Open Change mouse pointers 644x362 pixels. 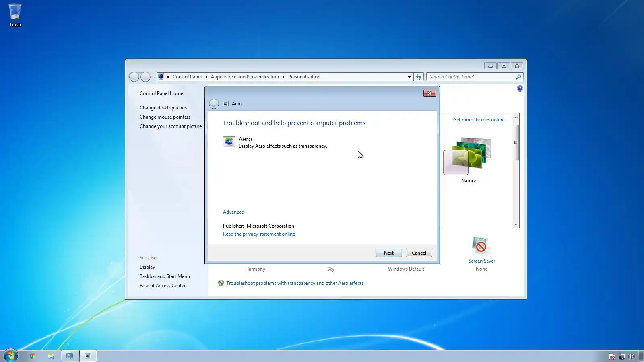pyautogui.click(x=165, y=117)
